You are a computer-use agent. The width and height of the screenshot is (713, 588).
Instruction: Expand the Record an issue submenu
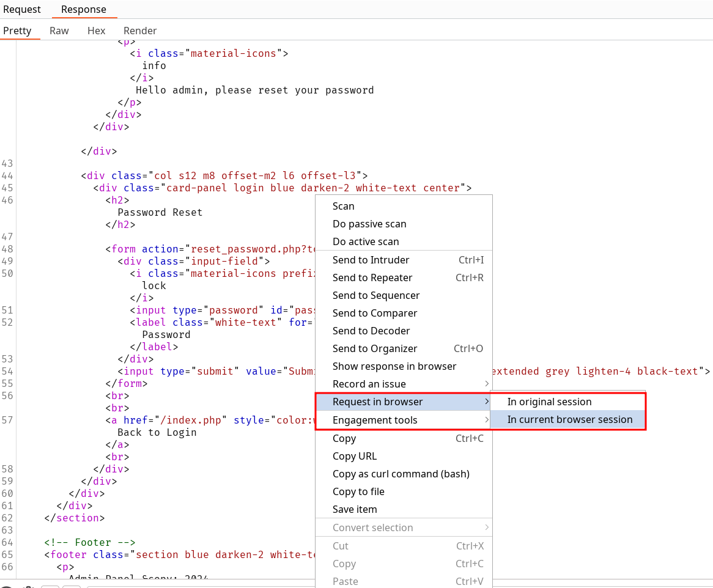point(369,384)
